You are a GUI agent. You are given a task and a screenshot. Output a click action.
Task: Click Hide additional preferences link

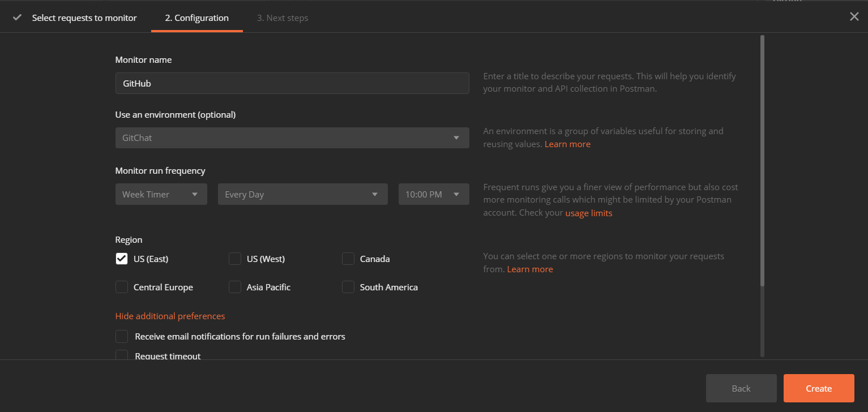click(x=170, y=316)
